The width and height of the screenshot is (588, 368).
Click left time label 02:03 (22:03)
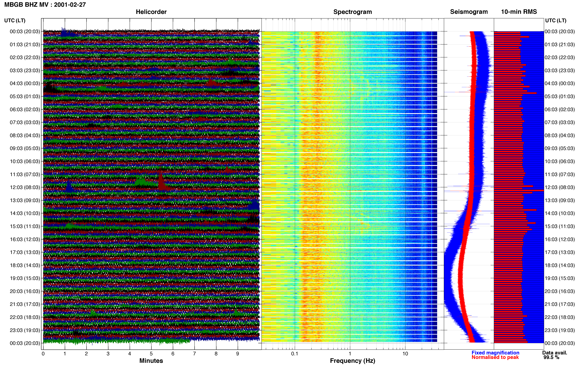tap(25, 57)
